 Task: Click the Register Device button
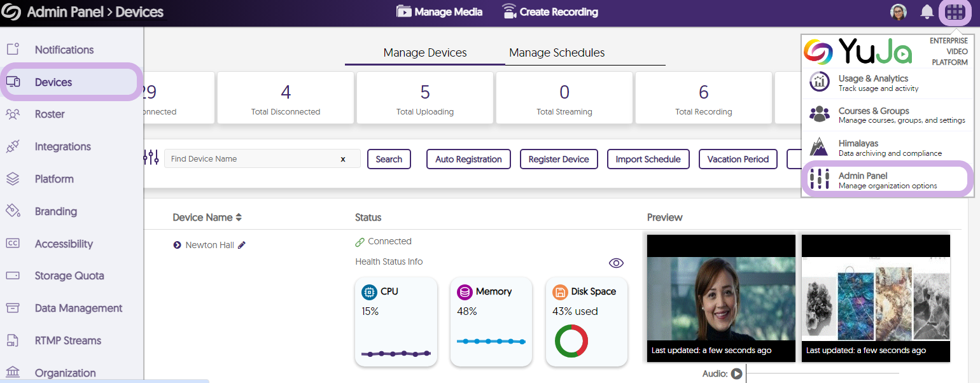[559, 159]
